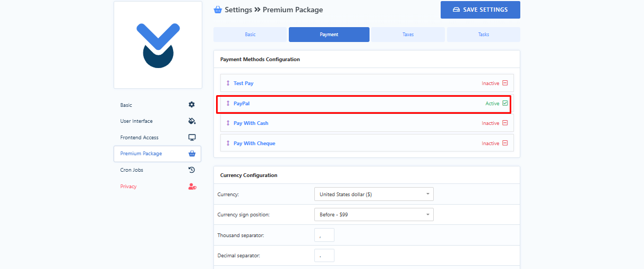Click the Thousand separator input field
The image size is (644, 269).
point(324,235)
